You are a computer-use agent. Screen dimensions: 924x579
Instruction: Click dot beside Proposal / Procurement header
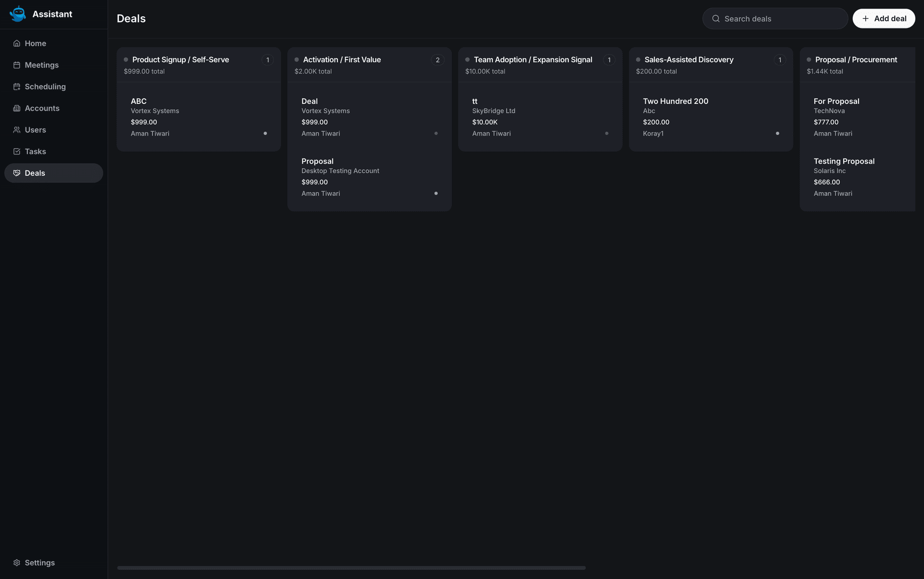coord(809,60)
